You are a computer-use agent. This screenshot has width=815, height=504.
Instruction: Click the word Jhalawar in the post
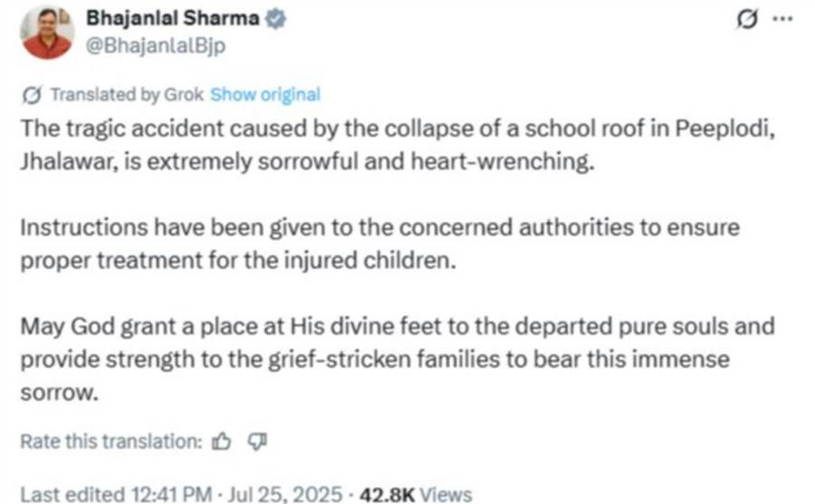[x=65, y=162]
